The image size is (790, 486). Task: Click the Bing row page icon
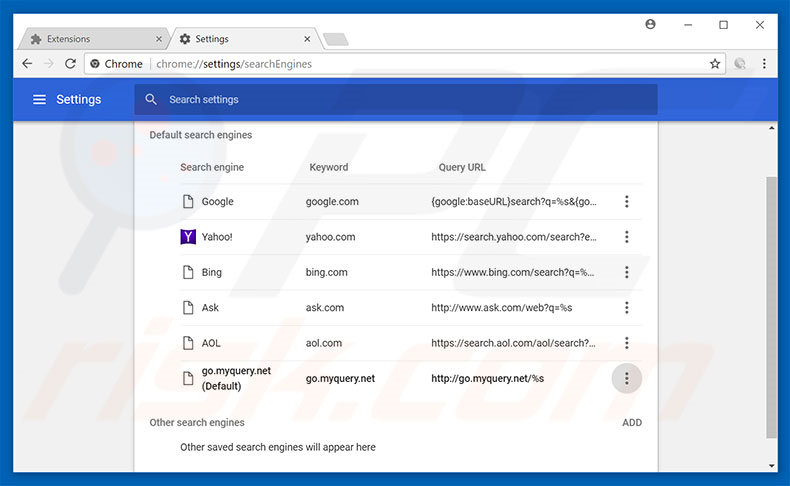[188, 272]
